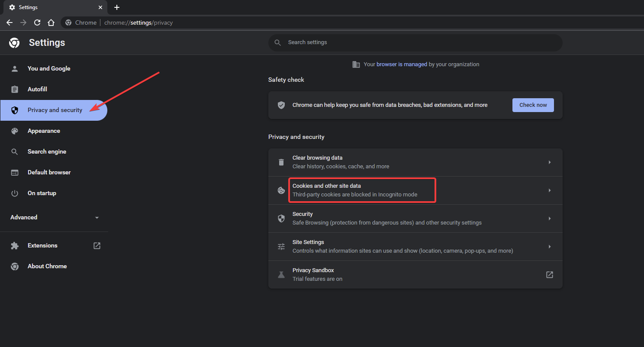Viewport: 644px width, 347px height.
Task: Click the cookie icon beside Cookies row
Action: click(281, 190)
